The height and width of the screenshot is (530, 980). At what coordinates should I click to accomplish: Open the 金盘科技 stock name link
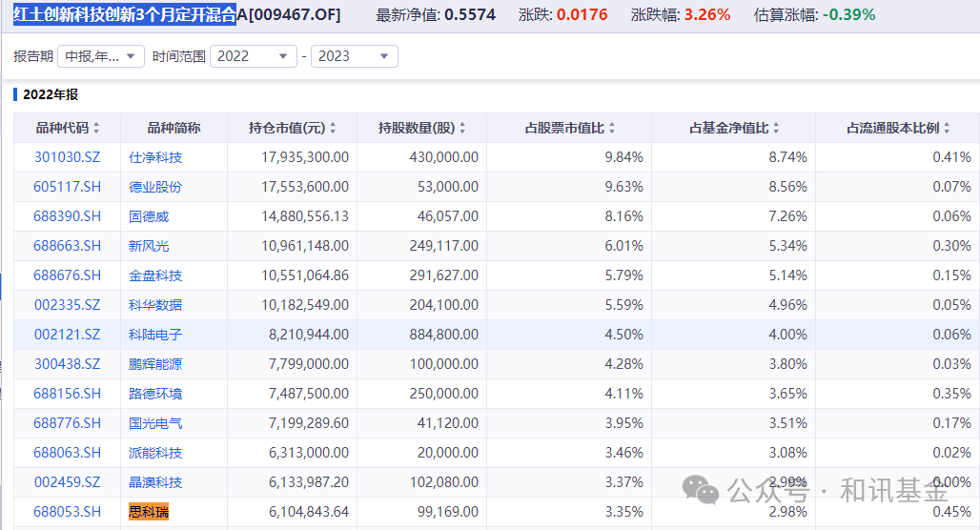click(x=155, y=275)
